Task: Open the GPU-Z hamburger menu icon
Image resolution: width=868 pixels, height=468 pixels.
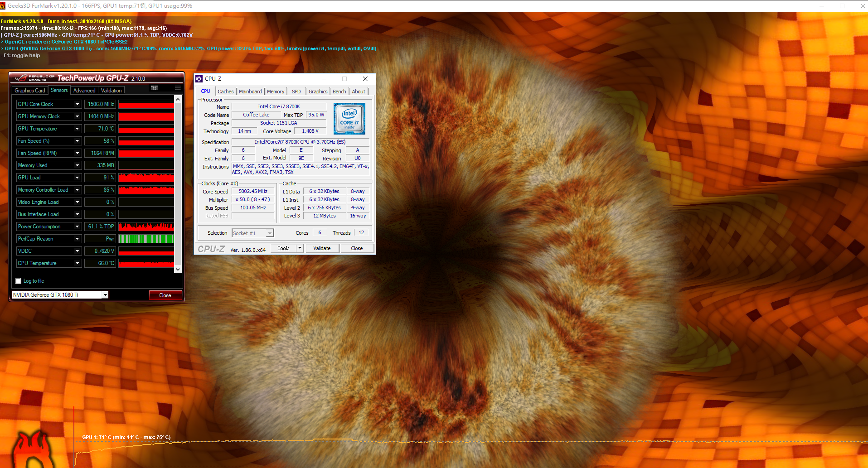Action: 178,88
